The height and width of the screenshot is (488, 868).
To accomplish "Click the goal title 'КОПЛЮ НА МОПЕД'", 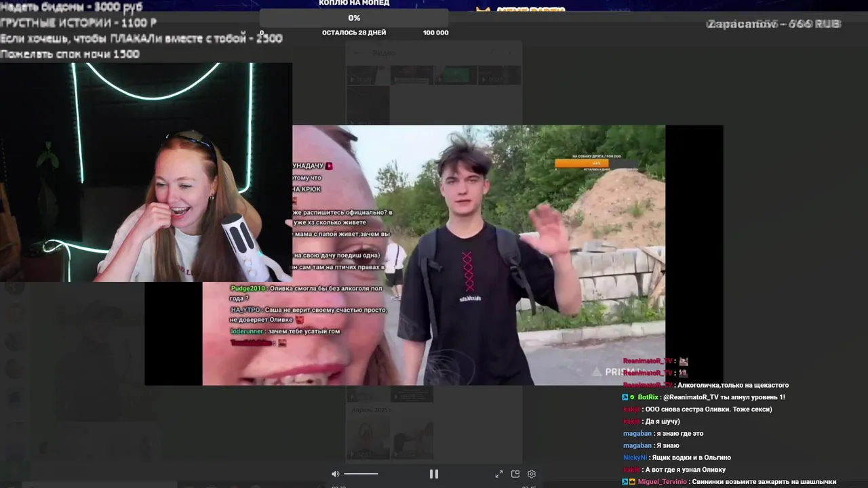I will pyautogui.click(x=354, y=3).
